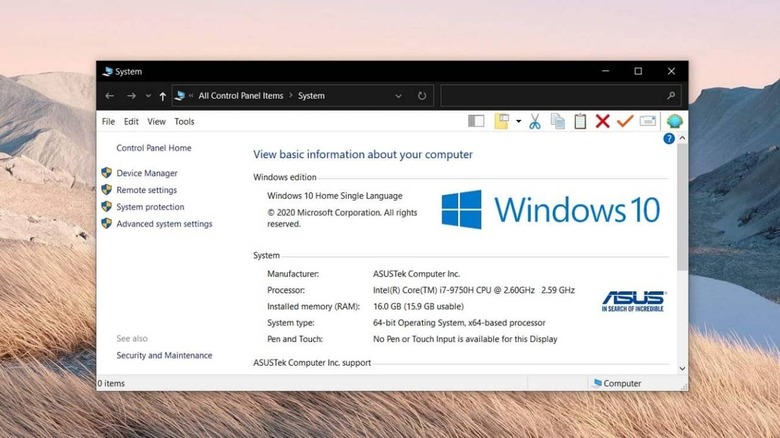Click the shield icon beside Device Manager
The width and height of the screenshot is (780, 438).
pos(106,173)
